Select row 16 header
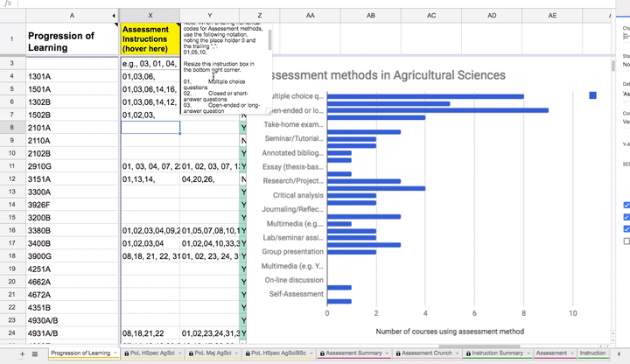This screenshot has width=630, height=364. [x=12, y=230]
